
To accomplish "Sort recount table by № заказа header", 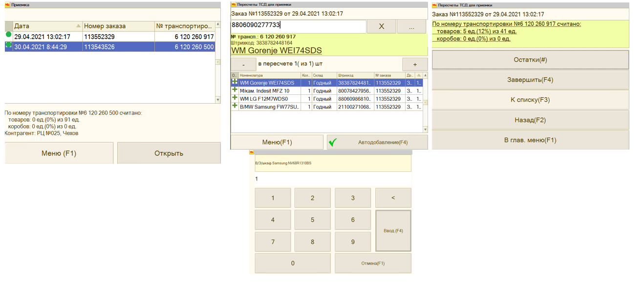I will click(389, 75).
